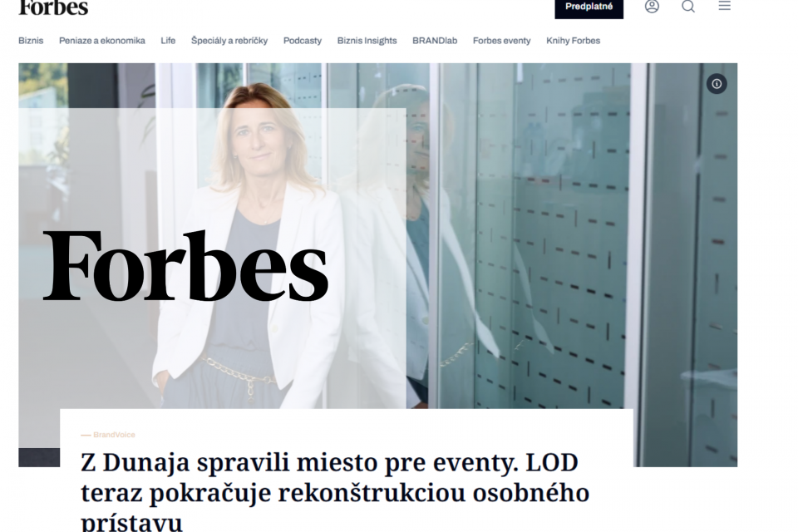The height and width of the screenshot is (532, 798).
Task: Navigate to Podcasty
Action: pyautogui.click(x=303, y=41)
